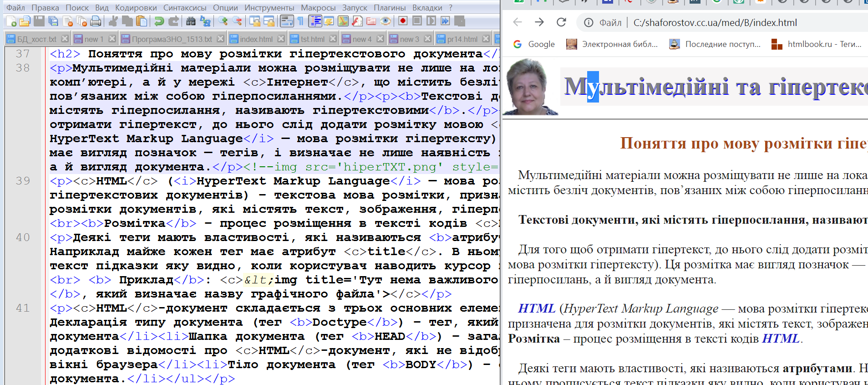Open the Плагины menu
The image size is (868, 385).
(390, 8)
